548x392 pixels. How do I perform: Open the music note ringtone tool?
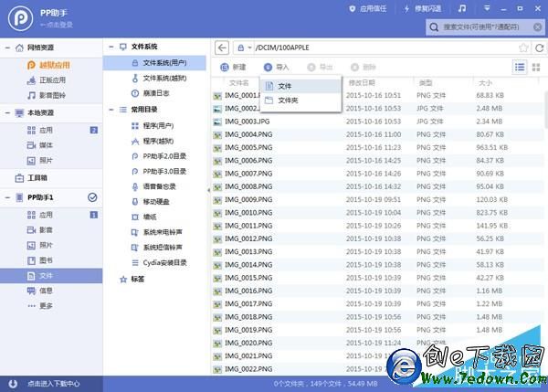click(462, 8)
